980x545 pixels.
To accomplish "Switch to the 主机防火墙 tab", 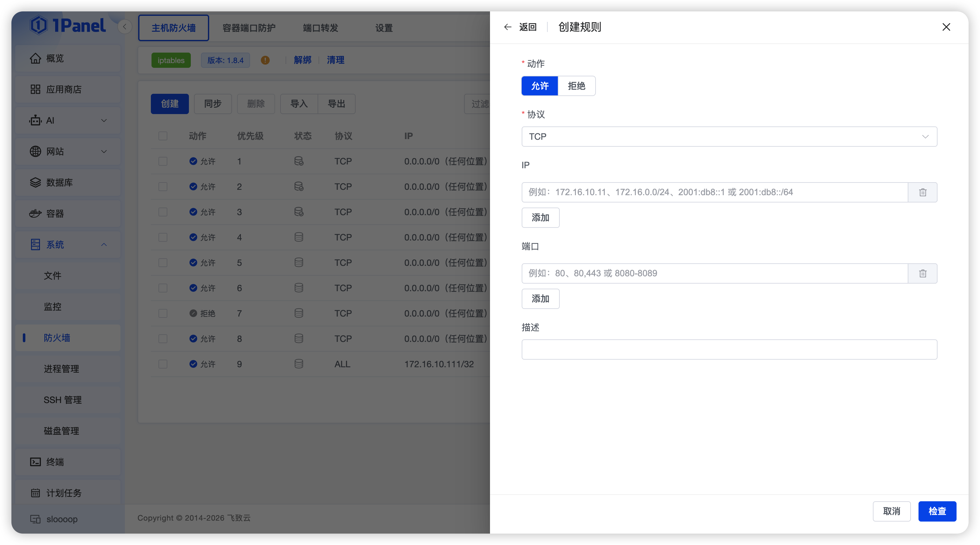I will coord(173,28).
